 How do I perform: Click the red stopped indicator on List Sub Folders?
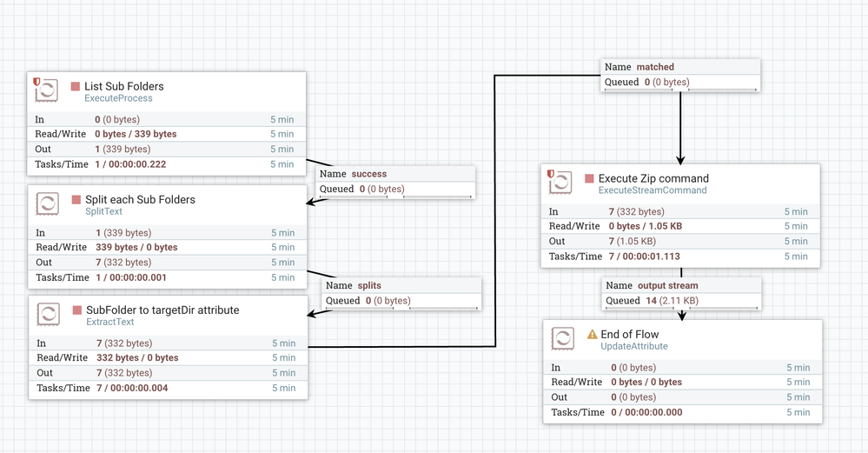point(76,87)
